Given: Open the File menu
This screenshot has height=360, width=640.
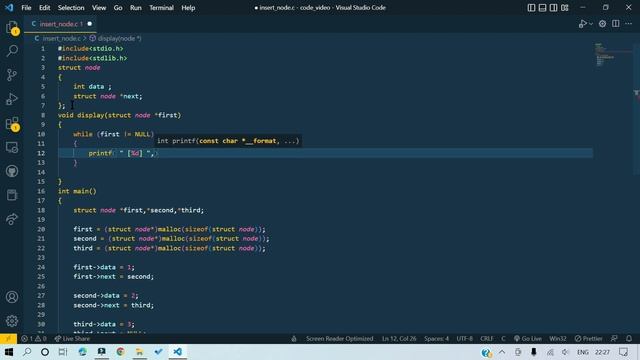Looking at the screenshot, I should coord(26,8).
